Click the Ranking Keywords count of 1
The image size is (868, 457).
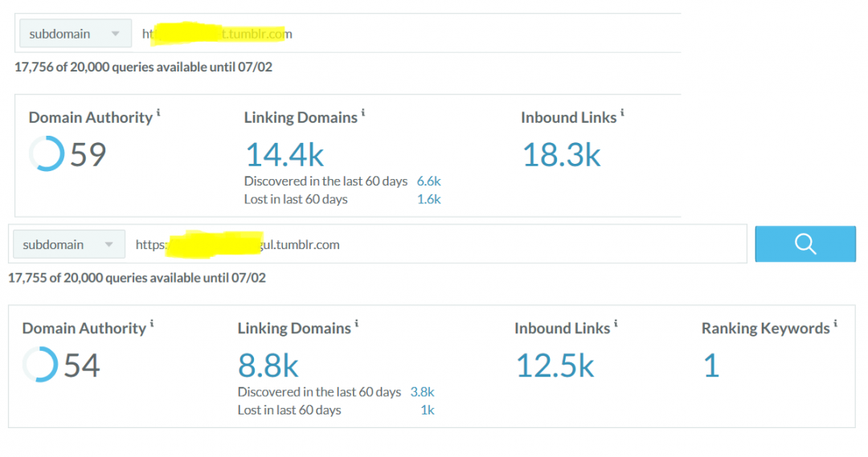click(x=710, y=365)
